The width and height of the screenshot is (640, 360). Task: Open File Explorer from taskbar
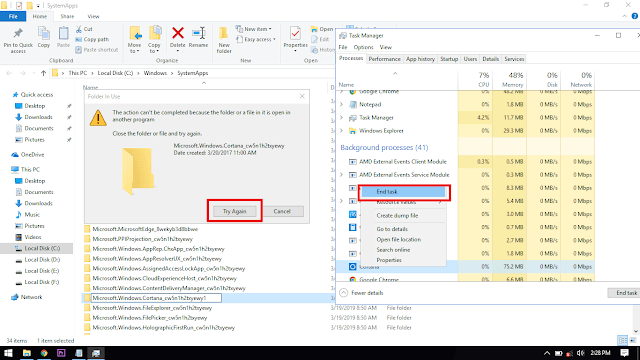tap(27, 353)
